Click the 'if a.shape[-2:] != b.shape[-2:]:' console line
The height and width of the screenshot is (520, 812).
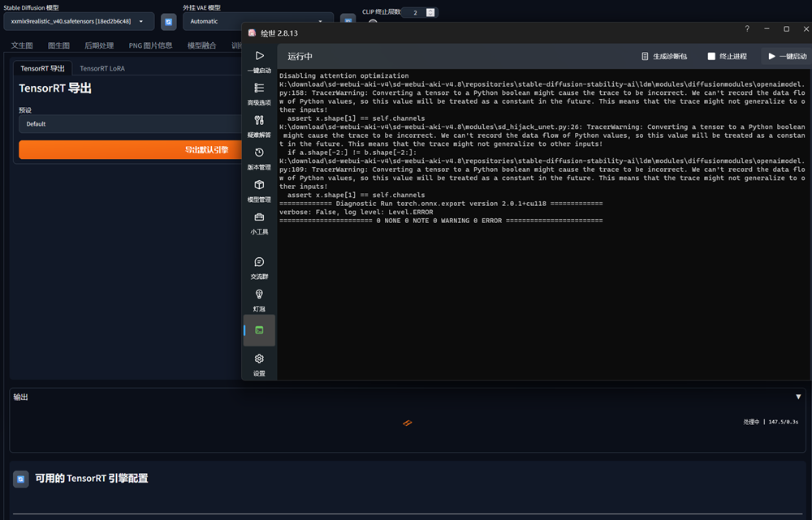[x=352, y=153]
